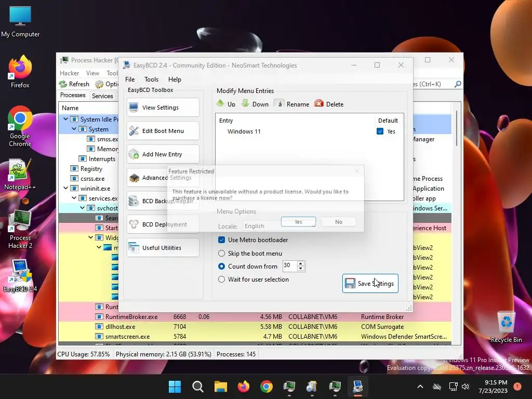The image size is (532, 399).
Task: Collapse System tree node
Action: pyautogui.click(x=74, y=129)
